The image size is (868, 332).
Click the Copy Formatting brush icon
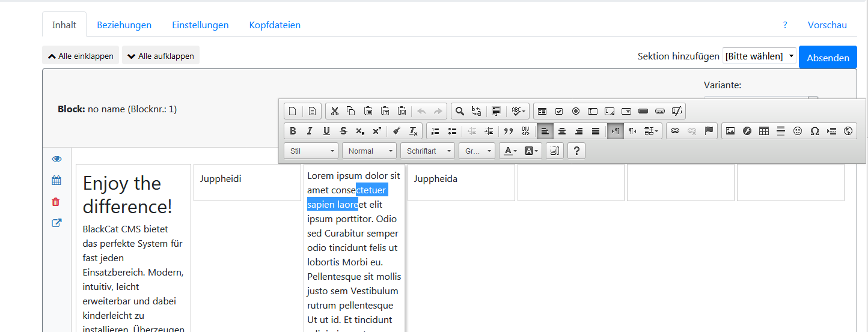(396, 131)
